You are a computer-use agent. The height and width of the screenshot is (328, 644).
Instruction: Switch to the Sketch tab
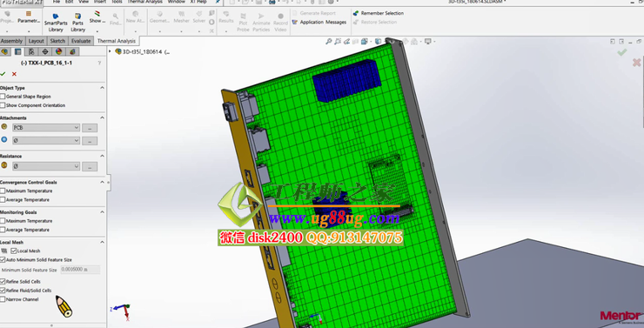(57, 41)
